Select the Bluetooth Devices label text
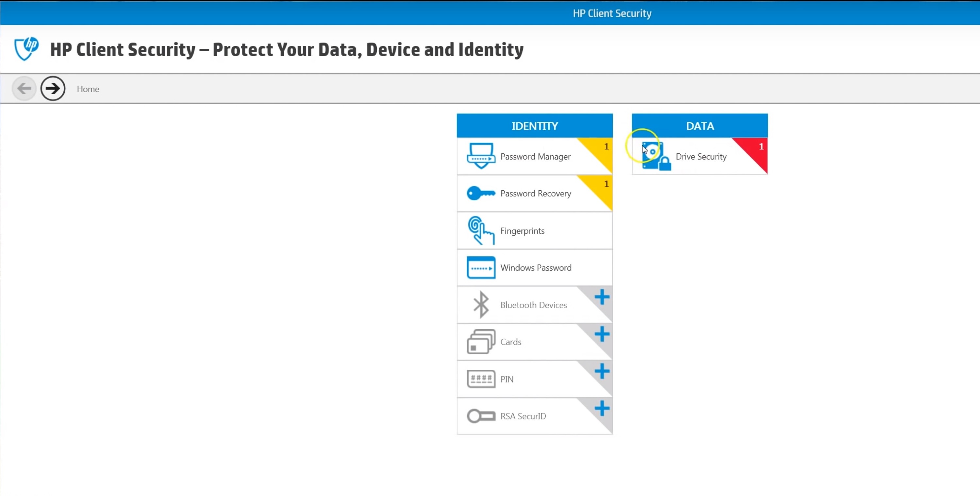 pyautogui.click(x=533, y=305)
